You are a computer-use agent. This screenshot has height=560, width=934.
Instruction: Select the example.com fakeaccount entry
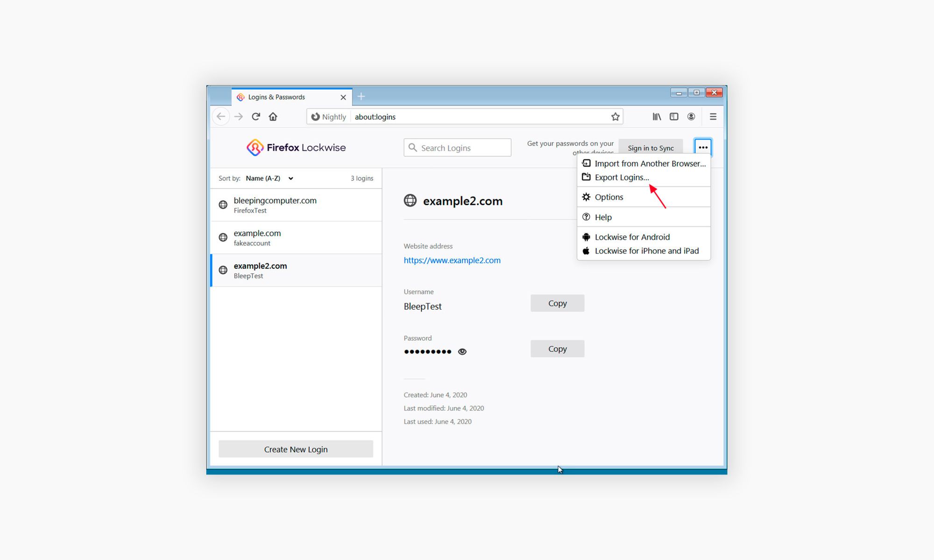coord(296,237)
